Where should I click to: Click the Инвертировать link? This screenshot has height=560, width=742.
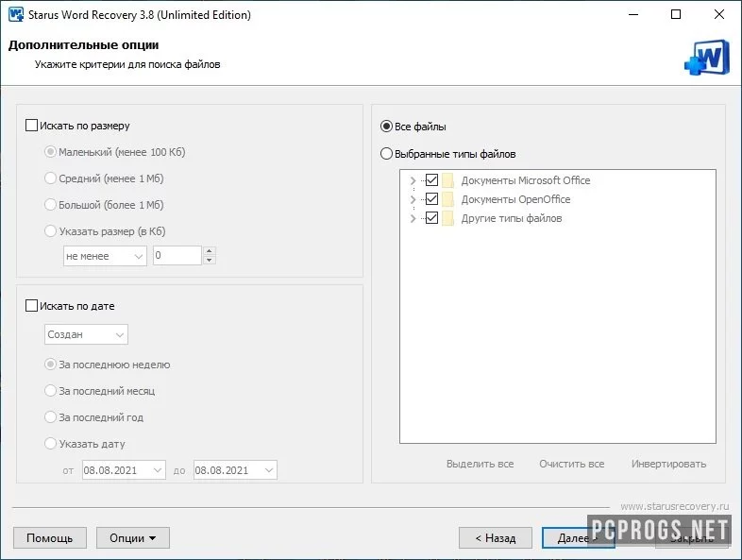coord(668,464)
